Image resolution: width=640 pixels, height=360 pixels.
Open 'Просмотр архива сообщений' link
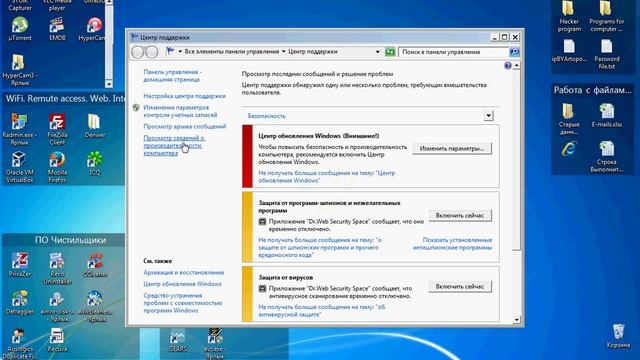184,127
